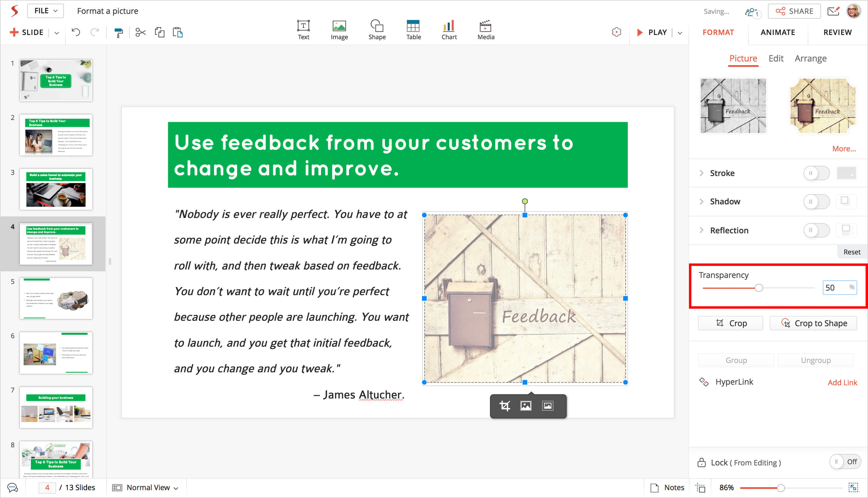The image size is (868, 498).
Task: Click the crop icon in floating image toolbar
Action: point(505,406)
